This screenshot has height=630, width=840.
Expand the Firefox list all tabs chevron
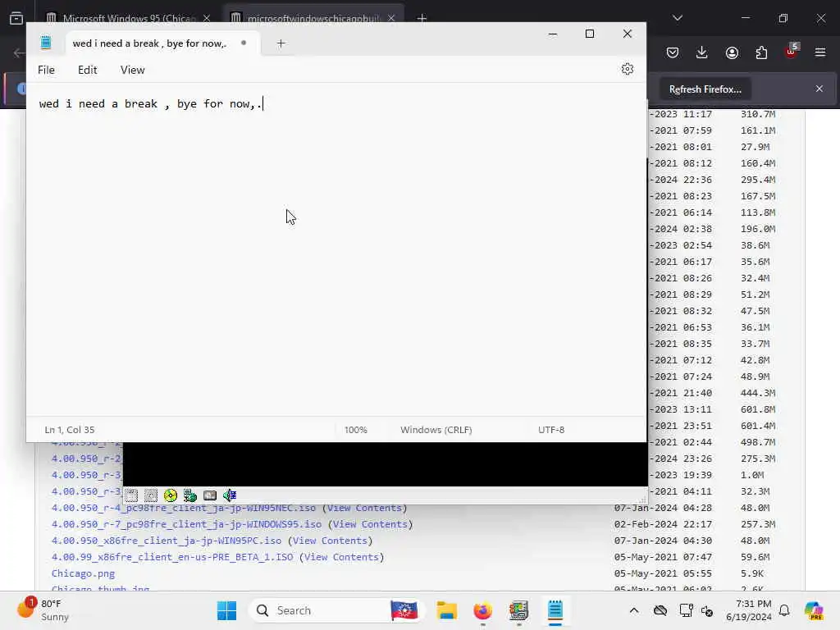pyautogui.click(x=677, y=18)
